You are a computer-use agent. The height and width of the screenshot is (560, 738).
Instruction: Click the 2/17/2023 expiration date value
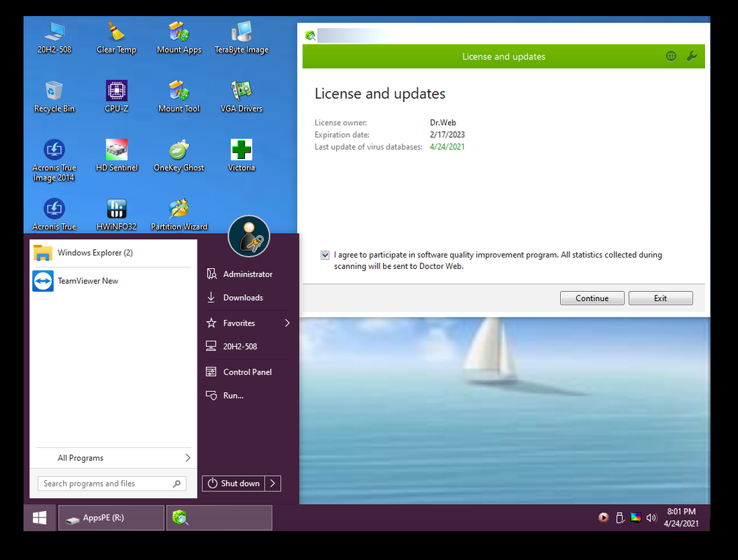[x=447, y=134]
